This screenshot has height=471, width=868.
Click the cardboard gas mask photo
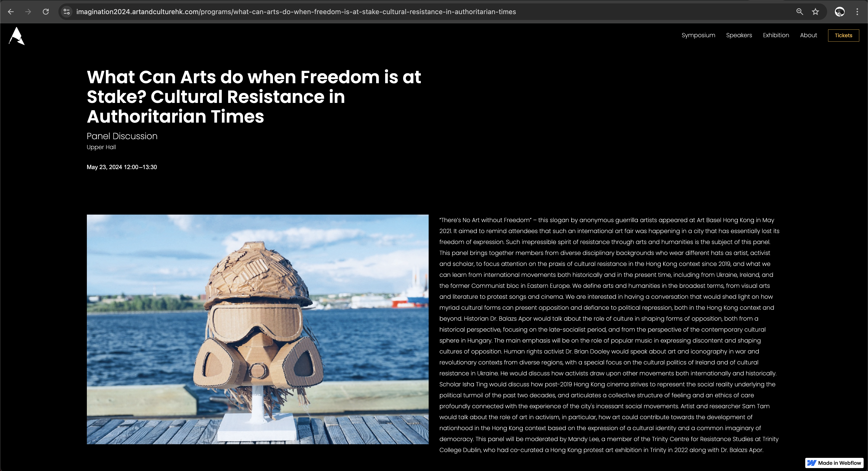[257, 329]
